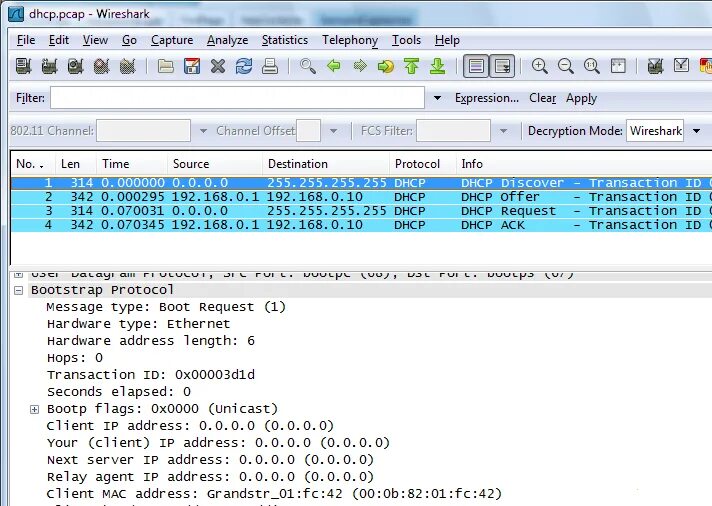Show capture options icon
The image size is (712, 506).
[x=49, y=66]
